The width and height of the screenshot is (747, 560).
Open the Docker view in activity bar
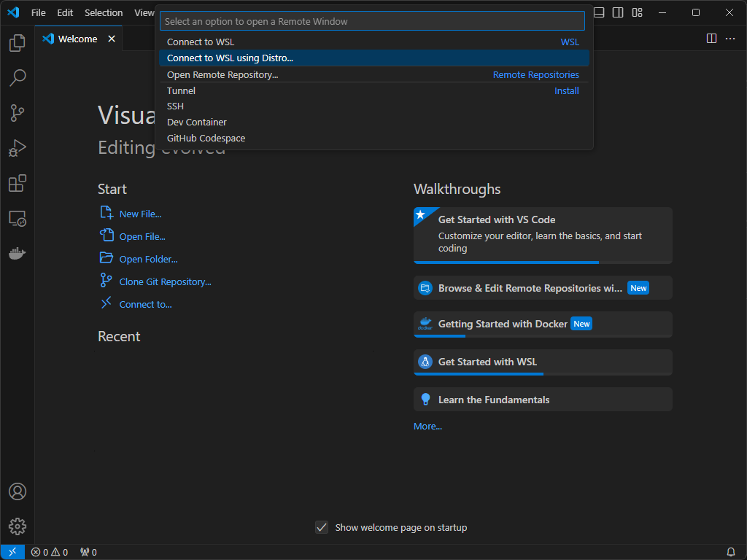[x=18, y=253]
